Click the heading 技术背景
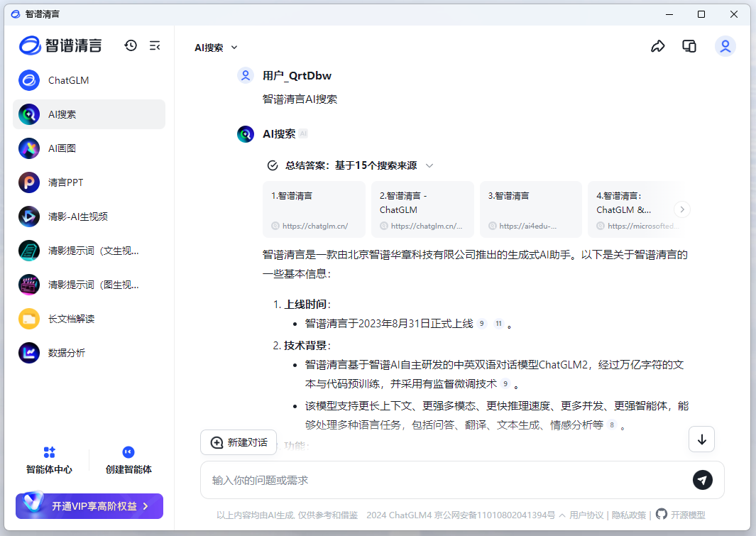This screenshot has width=756, height=536. click(x=307, y=346)
